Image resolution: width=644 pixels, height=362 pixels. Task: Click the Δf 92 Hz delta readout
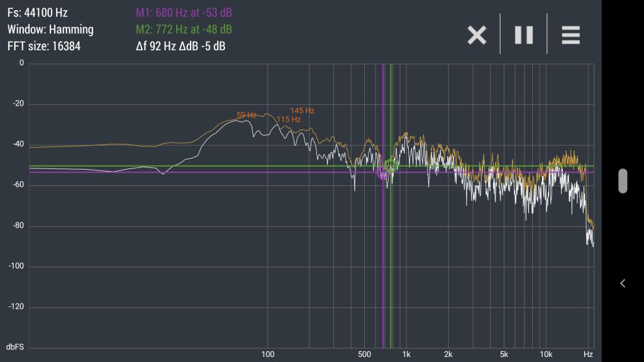tap(180, 46)
